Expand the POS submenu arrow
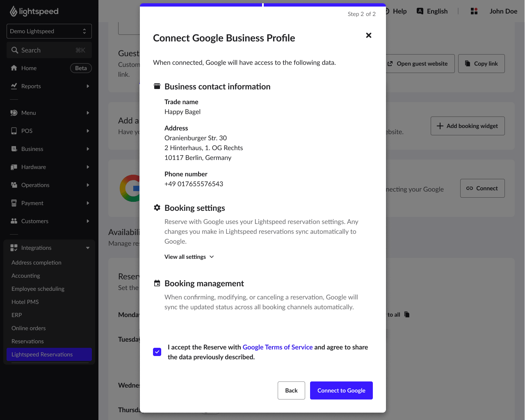 (x=88, y=131)
